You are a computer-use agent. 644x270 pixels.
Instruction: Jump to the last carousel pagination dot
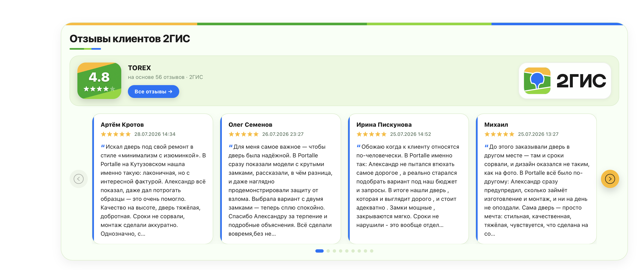coord(372,251)
